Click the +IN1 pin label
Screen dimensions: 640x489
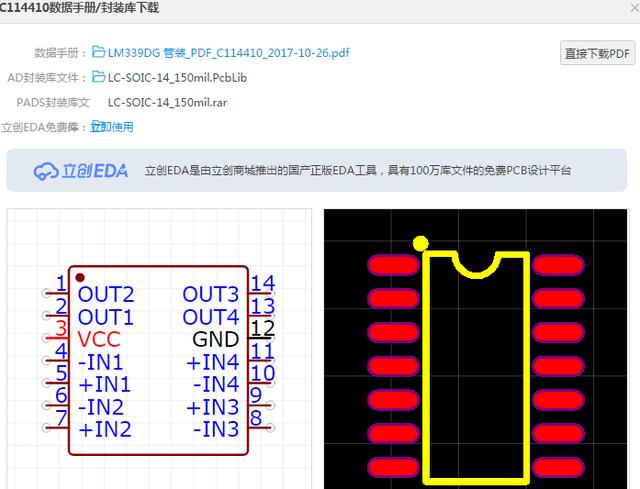point(105,384)
